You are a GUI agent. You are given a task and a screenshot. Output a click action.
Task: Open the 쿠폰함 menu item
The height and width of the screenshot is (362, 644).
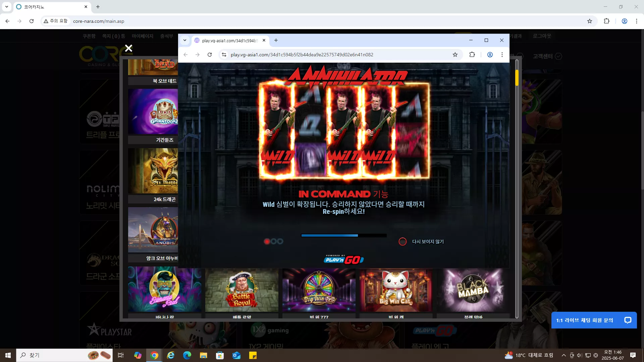tap(89, 36)
